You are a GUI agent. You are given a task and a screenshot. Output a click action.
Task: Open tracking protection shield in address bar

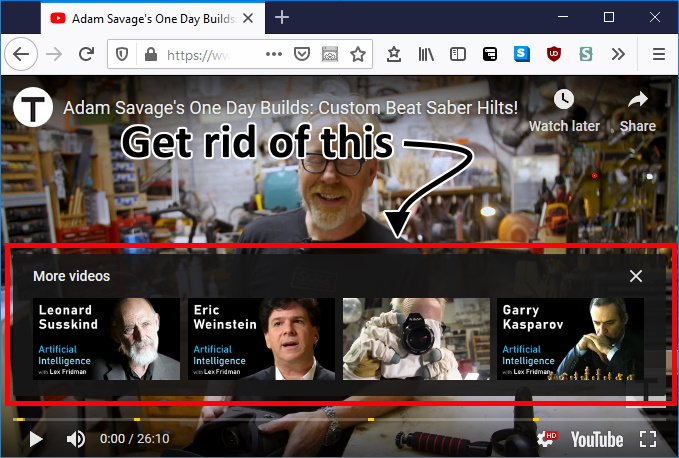[x=122, y=55]
